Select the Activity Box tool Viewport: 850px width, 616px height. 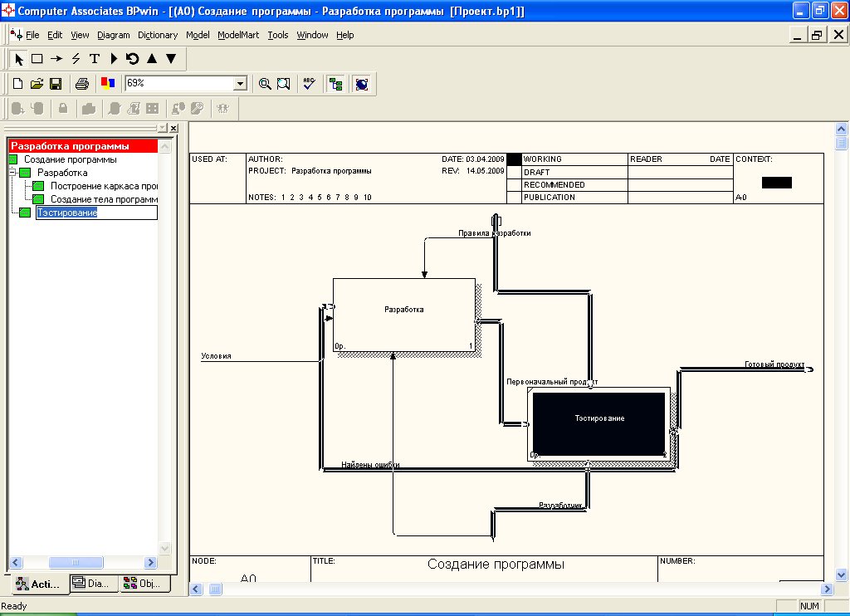37,59
